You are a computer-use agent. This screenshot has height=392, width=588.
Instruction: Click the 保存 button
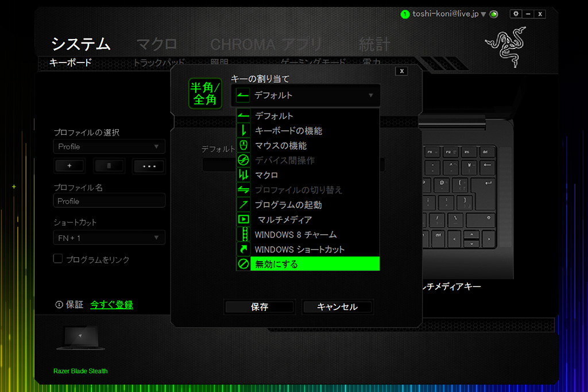(x=259, y=307)
